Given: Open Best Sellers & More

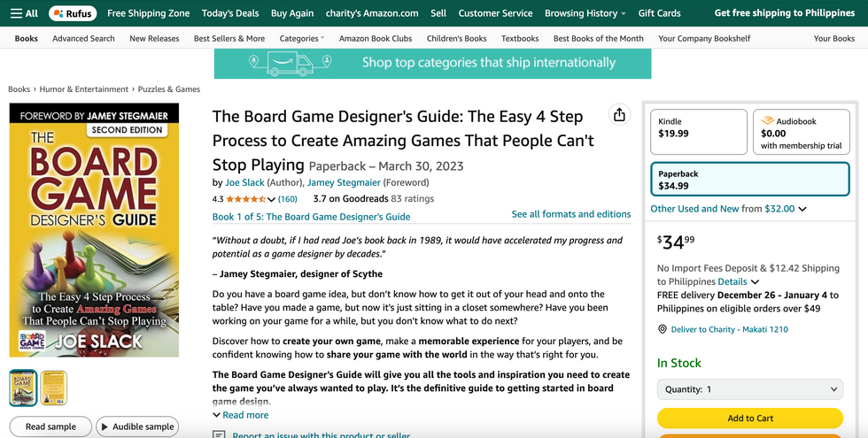Looking at the screenshot, I should tap(229, 38).
